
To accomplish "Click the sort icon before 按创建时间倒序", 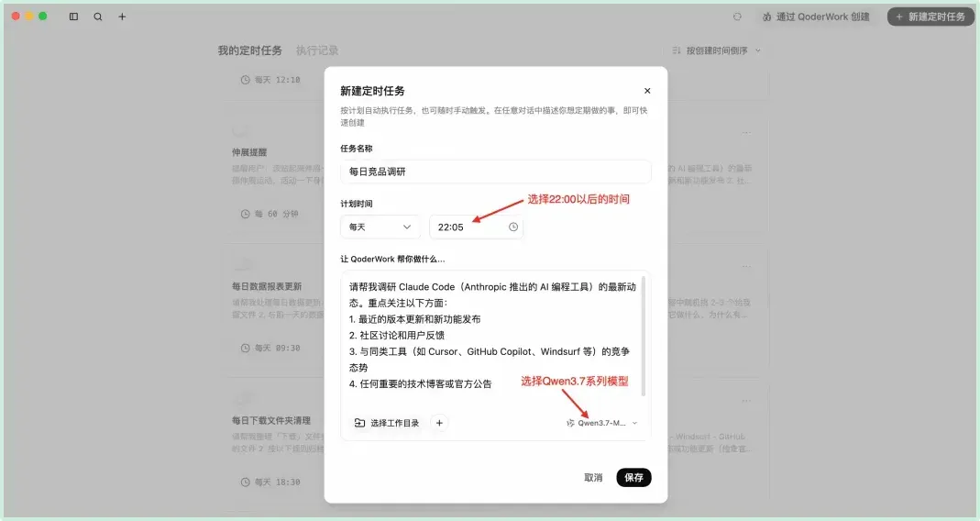I will (x=677, y=50).
